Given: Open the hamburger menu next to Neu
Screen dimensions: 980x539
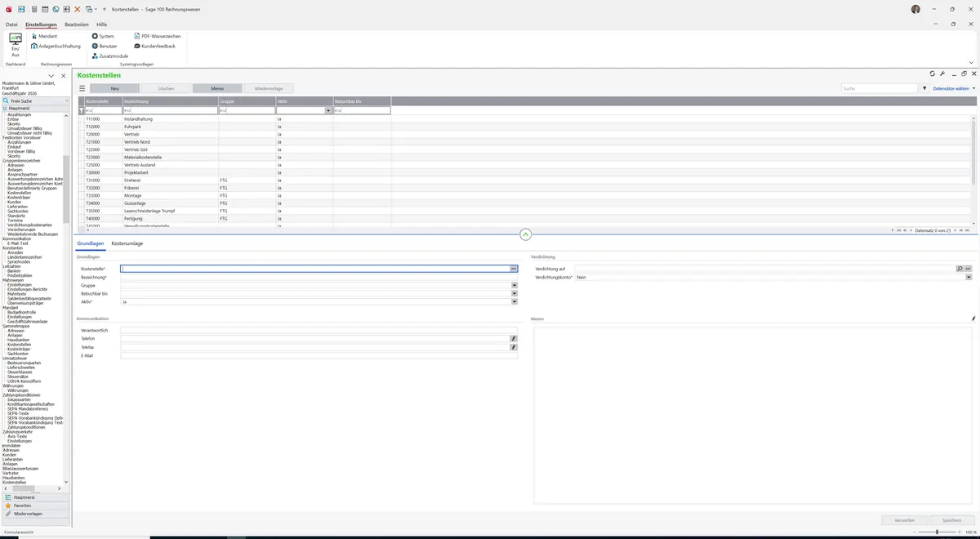Looking at the screenshot, I should coord(82,88).
